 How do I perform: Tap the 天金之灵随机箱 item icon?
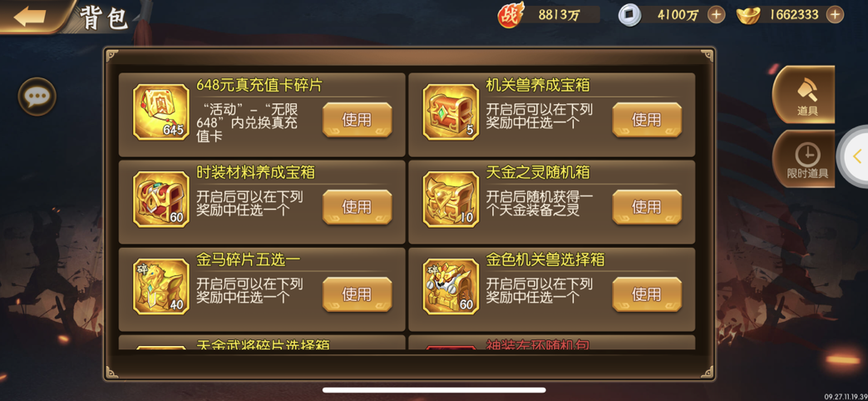pos(451,200)
